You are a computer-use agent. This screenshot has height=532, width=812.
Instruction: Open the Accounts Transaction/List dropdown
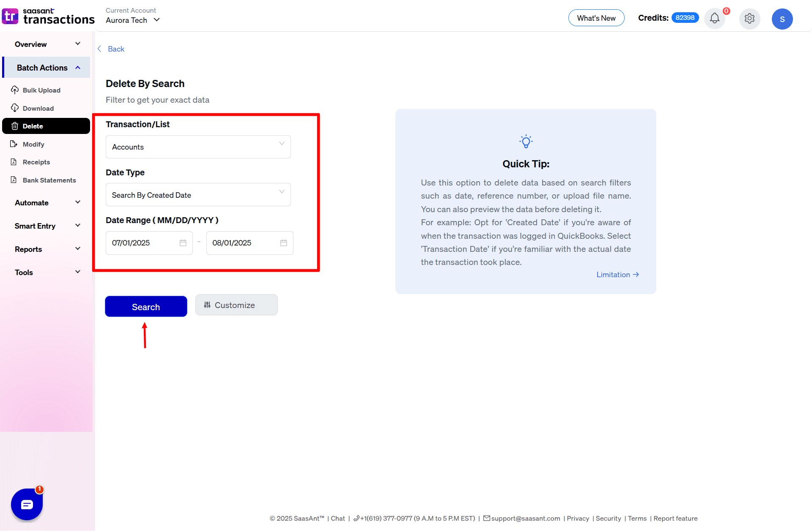click(198, 147)
